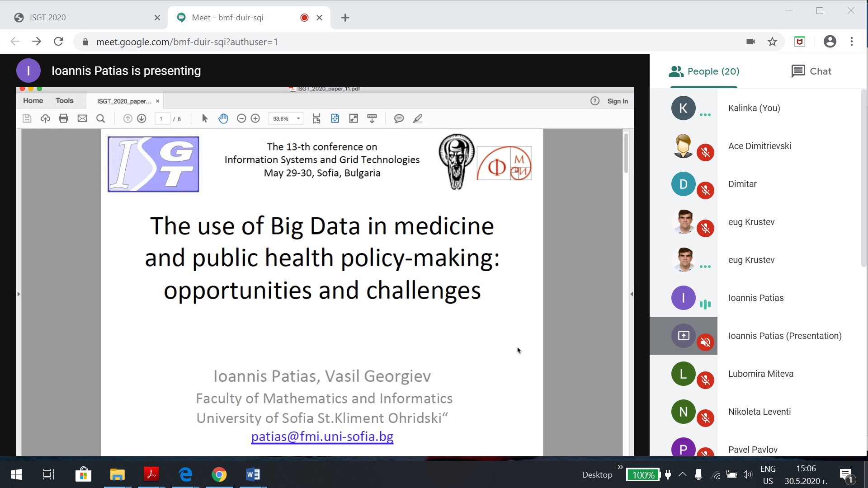This screenshot has height=488, width=868.
Task: Click the camera icon in address bar
Action: [750, 42]
